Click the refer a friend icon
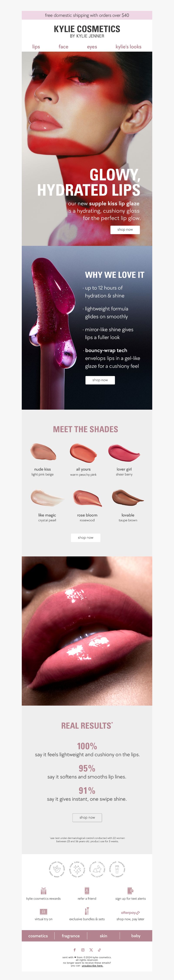Screen dimensions: 174x980 click(x=87, y=890)
